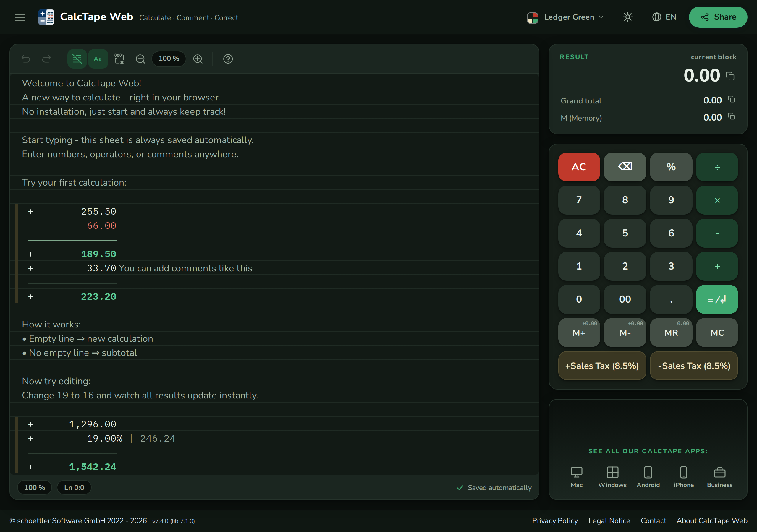Open the Contact link
Screen dimensions: 757x532
[654, 521]
